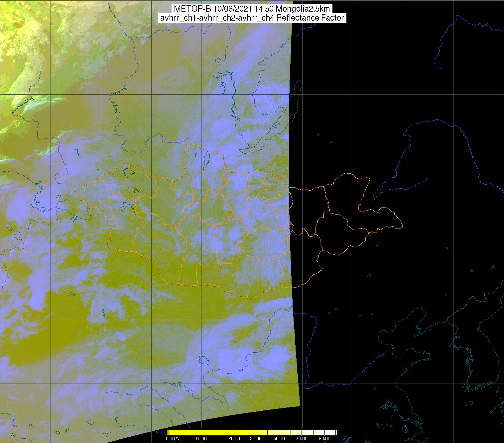
Task: Click the METOP-B 10/06/2021 title line
Action: pyautogui.click(x=251, y=9)
